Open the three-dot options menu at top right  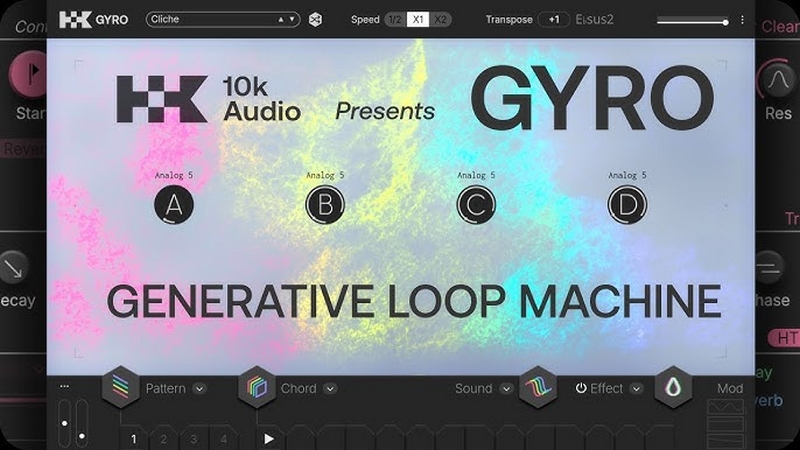[742, 20]
